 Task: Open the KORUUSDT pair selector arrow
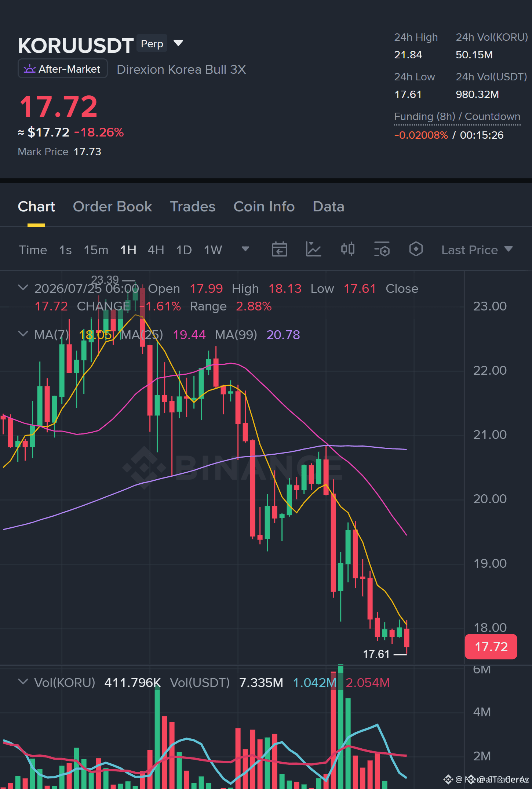point(178,43)
